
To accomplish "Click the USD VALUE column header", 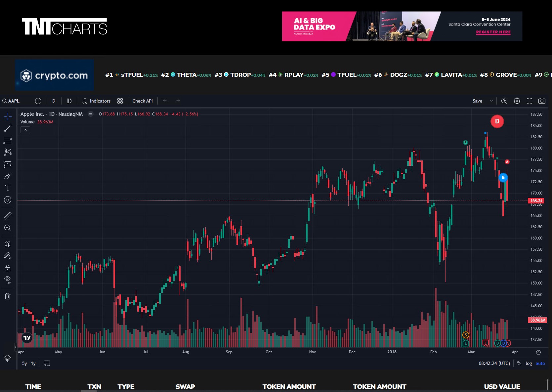I will tap(502, 386).
